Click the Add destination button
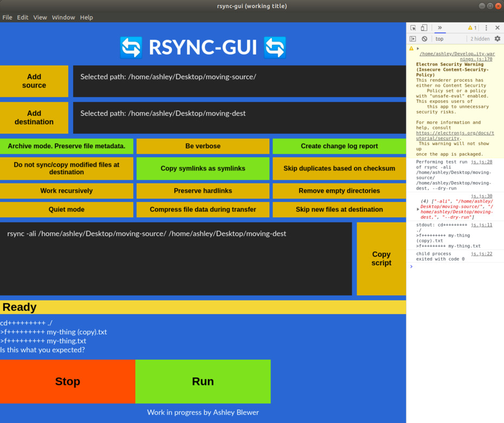Screen dimensions: 504x423 coord(34,118)
